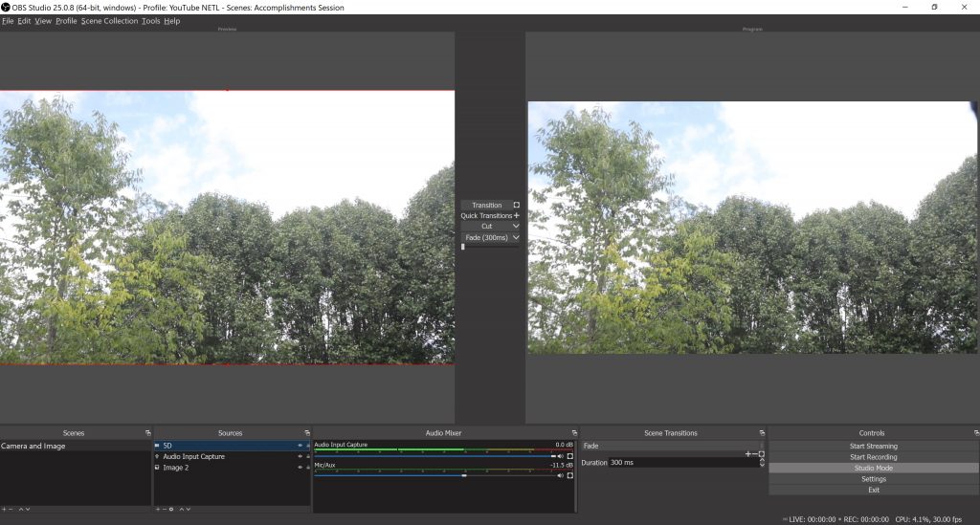
Task: Add a scene transition with plus icon
Action: tap(747, 454)
